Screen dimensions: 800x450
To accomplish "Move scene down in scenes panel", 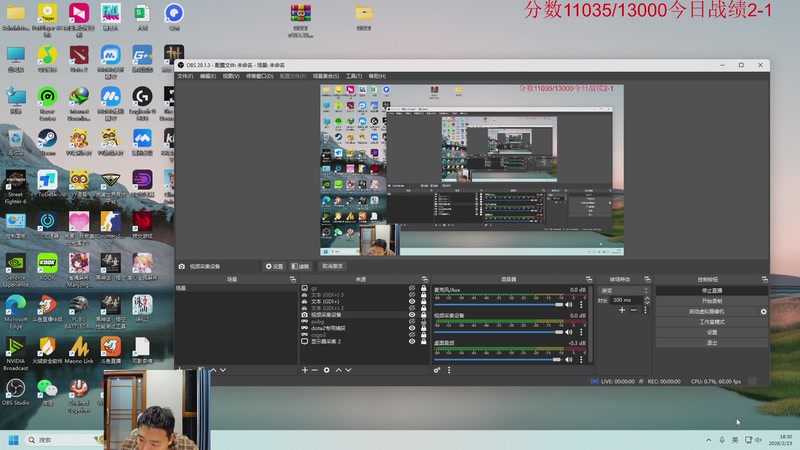I will point(223,370).
